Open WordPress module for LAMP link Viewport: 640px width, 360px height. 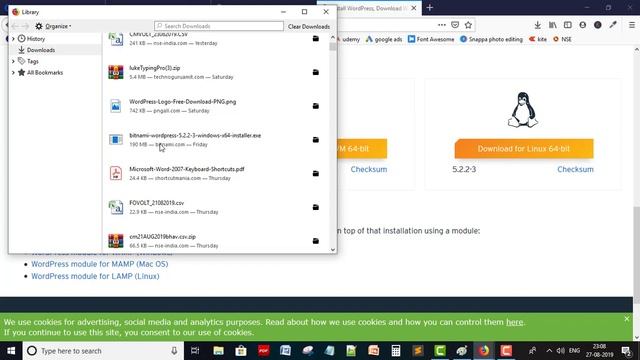[x=95, y=276]
